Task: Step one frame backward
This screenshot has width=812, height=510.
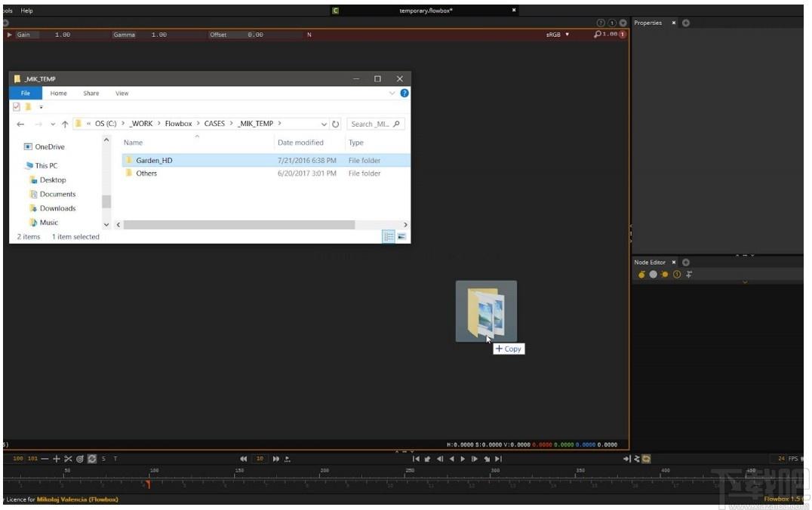Action: (440, 459)
